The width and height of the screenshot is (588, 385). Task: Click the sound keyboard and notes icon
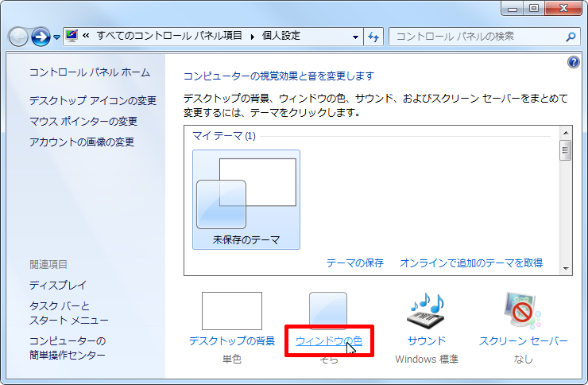pyautogui.click(x=427, y=311)
